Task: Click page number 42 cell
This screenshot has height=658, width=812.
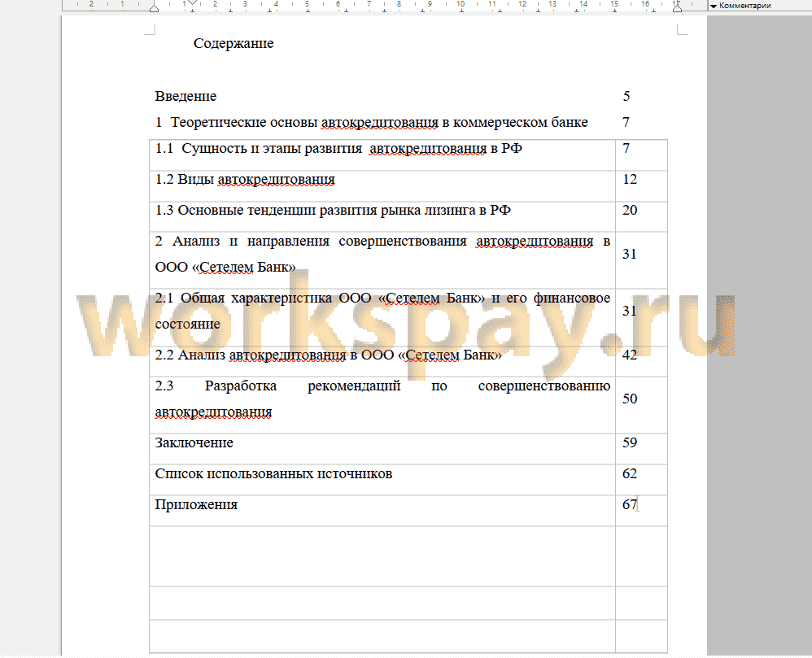Action: coord(641,361)
